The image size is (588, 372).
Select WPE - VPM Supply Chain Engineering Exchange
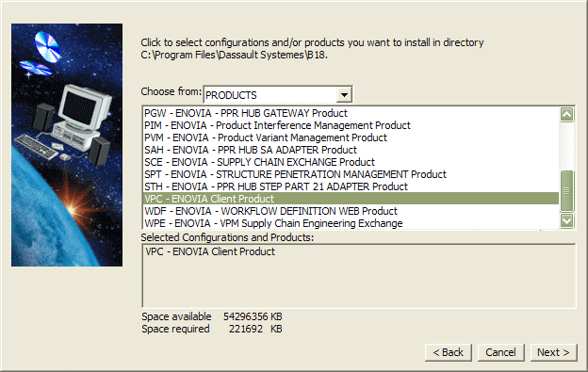351,223
